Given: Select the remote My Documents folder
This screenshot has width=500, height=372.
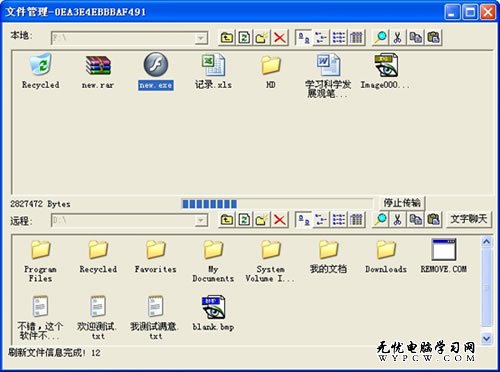Looking at the screenshot, I should coord(213,261).
